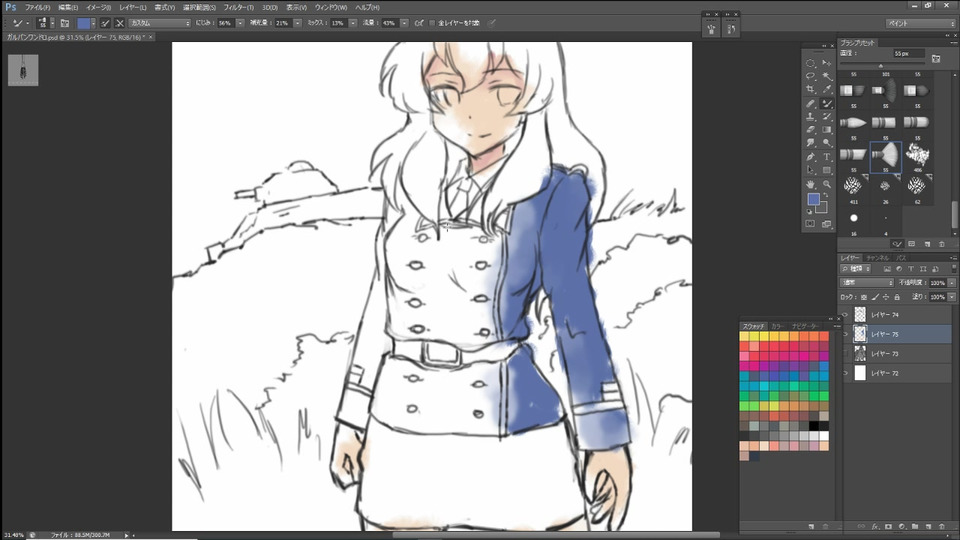Open the workspace switcher dropdown
960x540 pixels.
[x=920, y=23]
